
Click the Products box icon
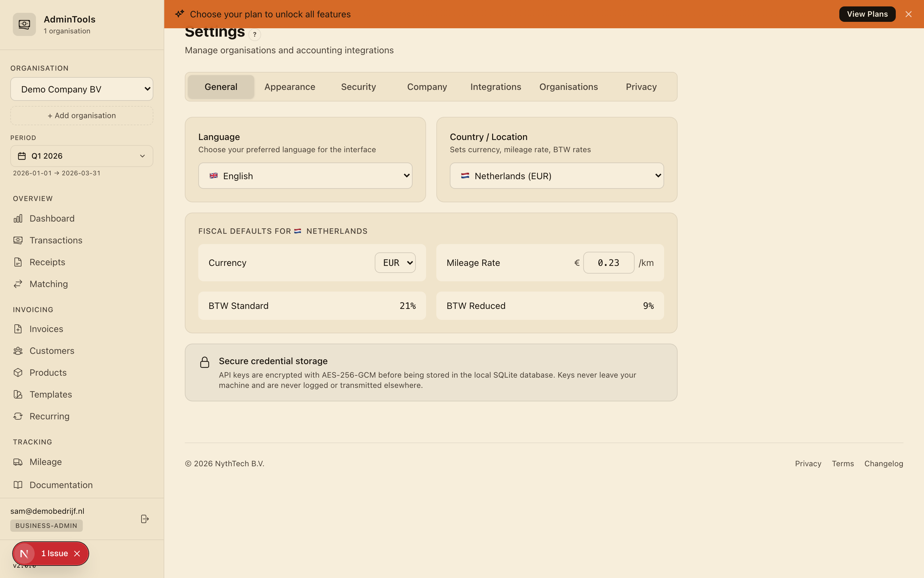coord(18,372)
